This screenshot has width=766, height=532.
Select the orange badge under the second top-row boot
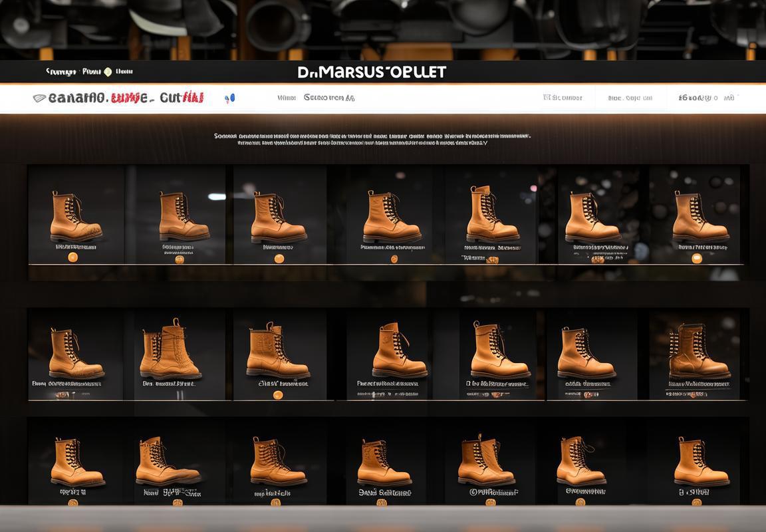(x=180, y=259)
